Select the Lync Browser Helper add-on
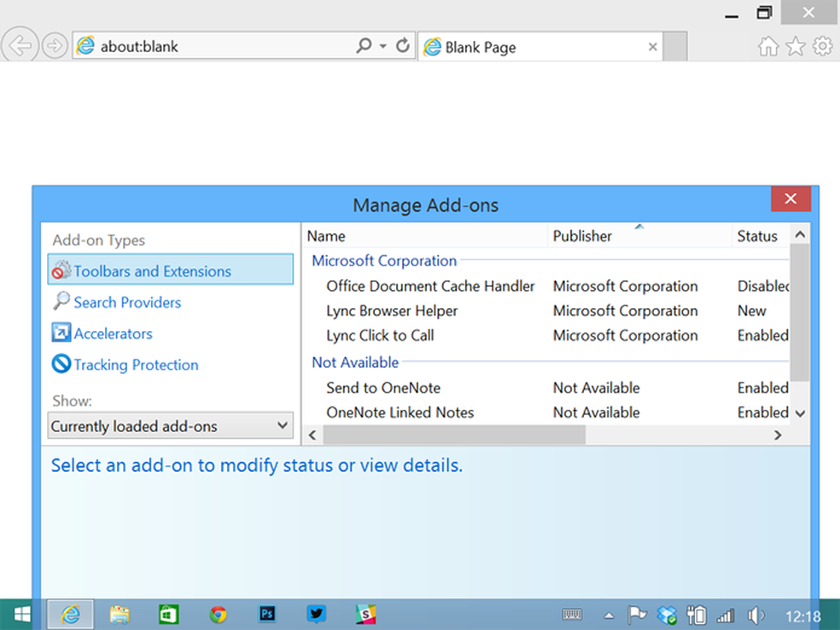 click(392, 311)
